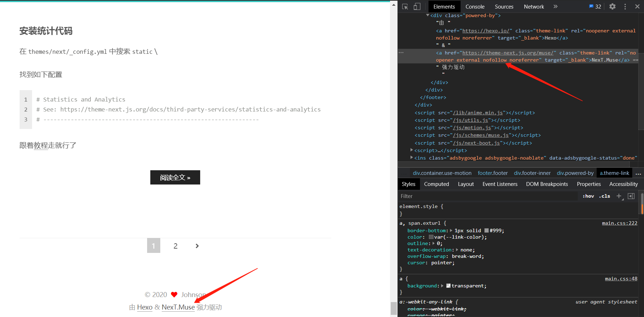
Task: Collapse the div powered-by node
Action: pyautogui.click(x=427, y=15)
